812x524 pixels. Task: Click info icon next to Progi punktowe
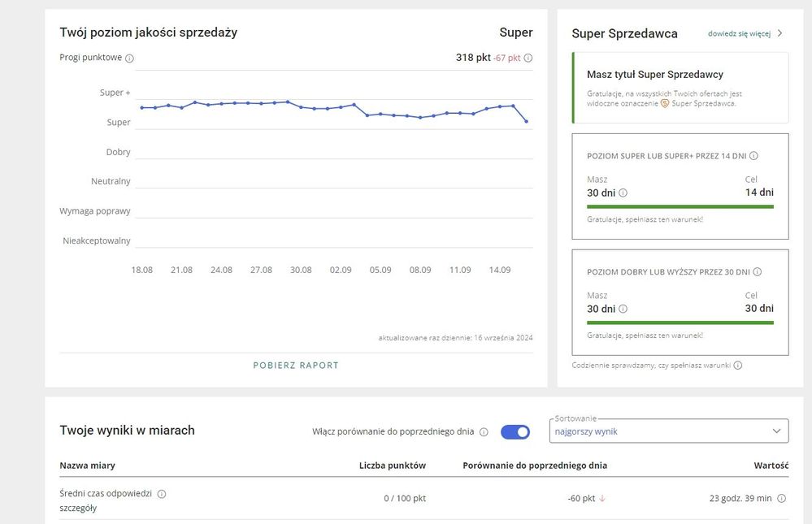point(130,58)
